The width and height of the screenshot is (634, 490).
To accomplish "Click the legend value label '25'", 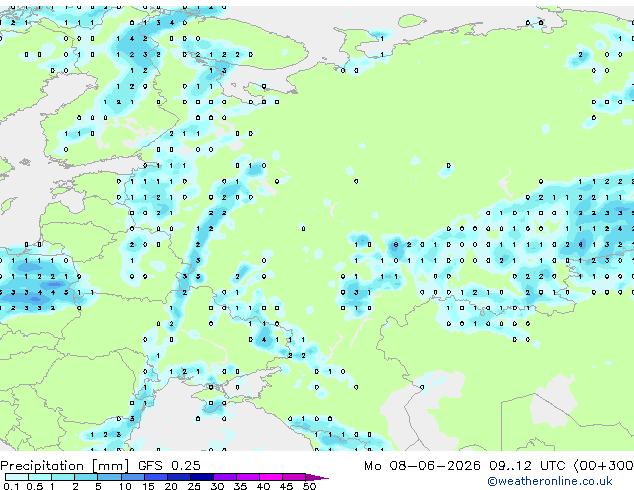I will pyautogui.click(x=194, y=486).
